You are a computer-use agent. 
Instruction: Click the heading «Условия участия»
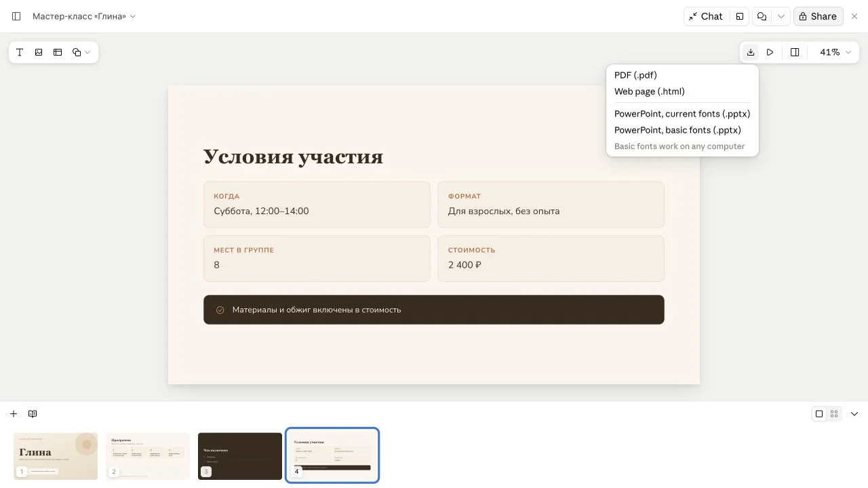click(293, 157)
